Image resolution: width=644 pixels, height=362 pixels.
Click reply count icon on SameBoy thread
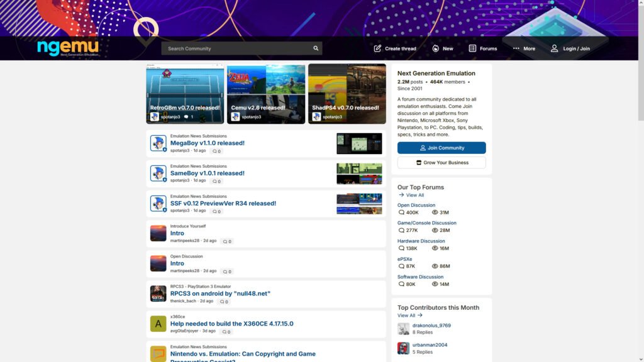pos(214,181)
